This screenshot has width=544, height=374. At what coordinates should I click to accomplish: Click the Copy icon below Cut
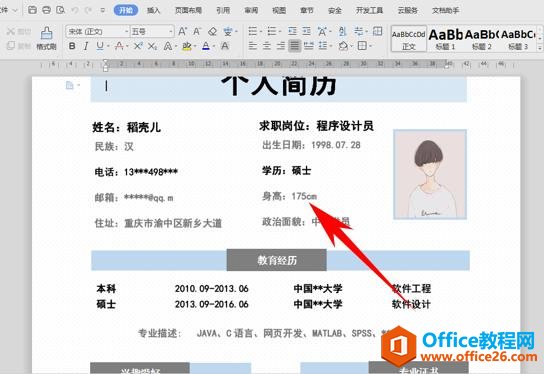click(10, 45)
